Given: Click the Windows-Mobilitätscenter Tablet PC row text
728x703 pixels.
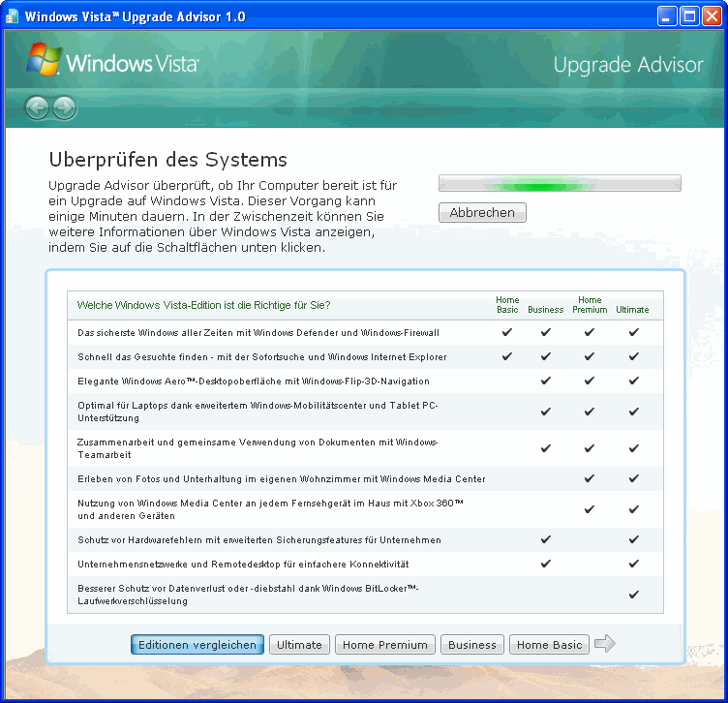Looking at the screenshot, I should (x=258, y=412).
